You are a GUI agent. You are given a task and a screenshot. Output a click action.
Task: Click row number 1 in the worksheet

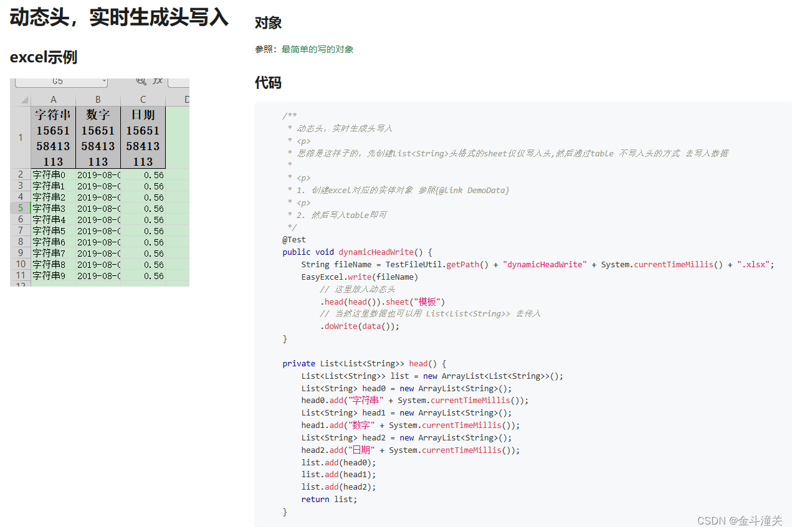pyautogui.click(x=20, y=138)
